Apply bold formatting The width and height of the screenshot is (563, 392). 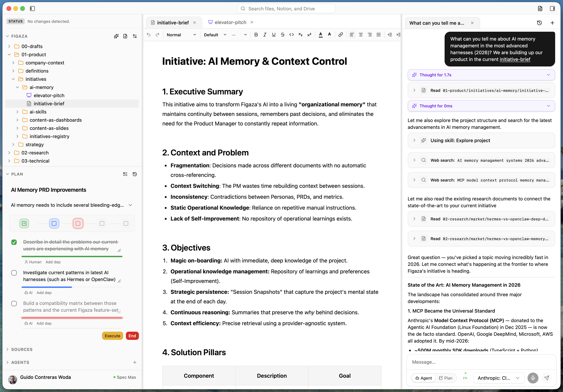click(x=256, y=35)
